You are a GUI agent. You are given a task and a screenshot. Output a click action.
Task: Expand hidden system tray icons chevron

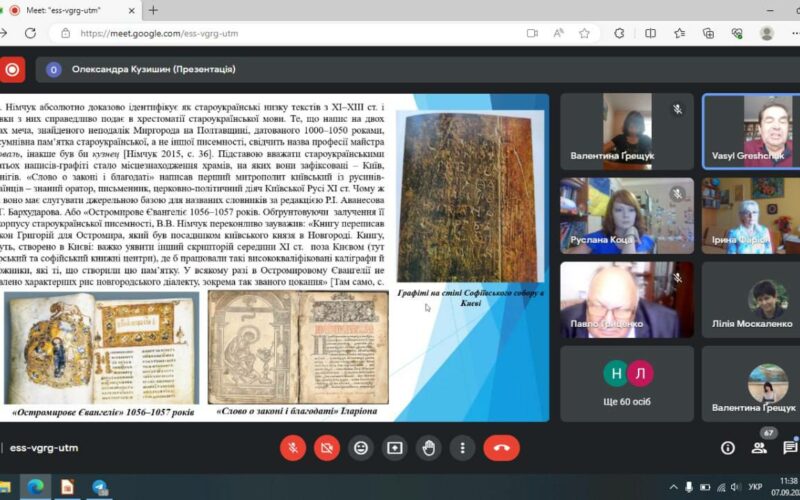[x=673, y=488]
